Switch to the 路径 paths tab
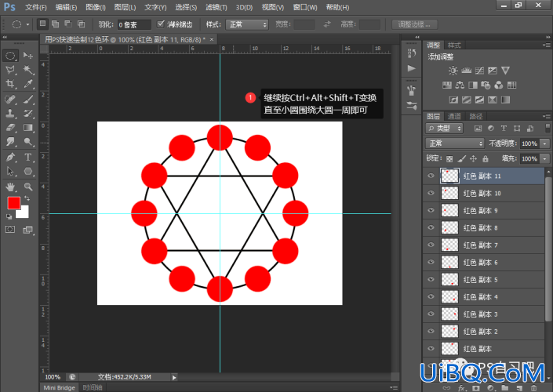Image resolution: width=553 pixels, height=392 pixels. (x=475, y=116)
